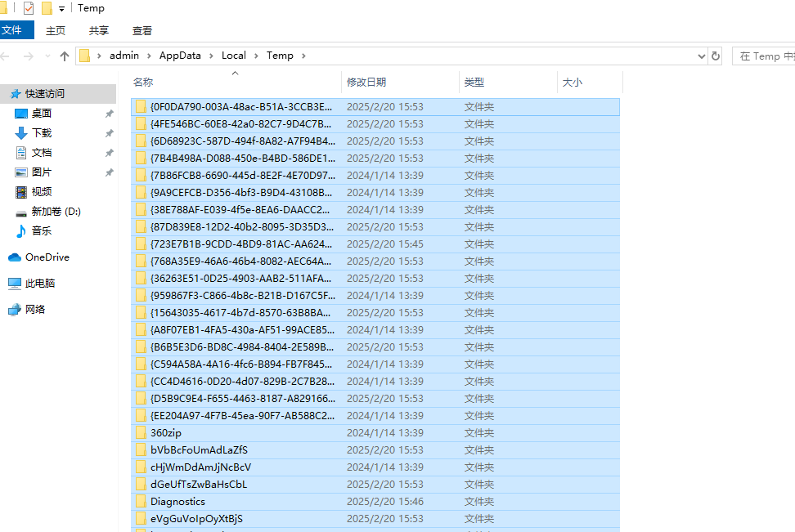This screenshot has width=795, height=532.
Task: Go up one folder level
Action: (x=65, y=56)
